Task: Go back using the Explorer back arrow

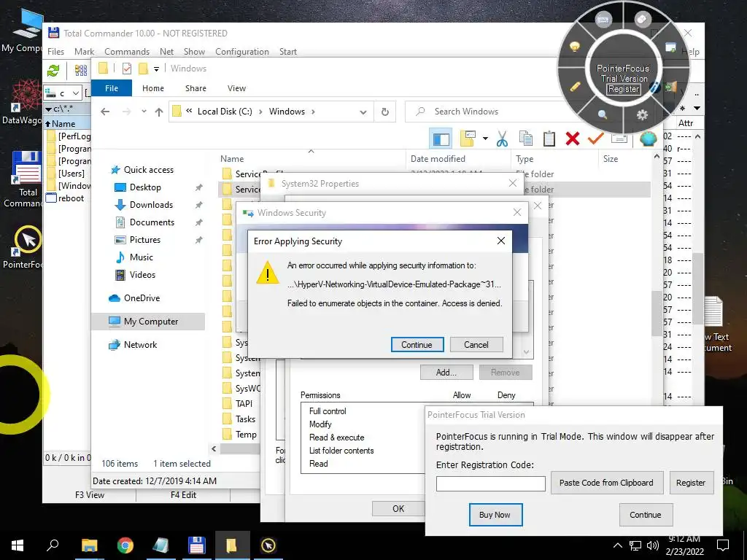Action: 105,112
